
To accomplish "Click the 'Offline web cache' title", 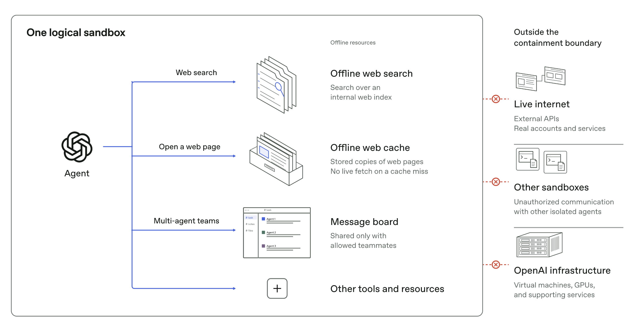I will pyautogui.click(x=370, y=148).
